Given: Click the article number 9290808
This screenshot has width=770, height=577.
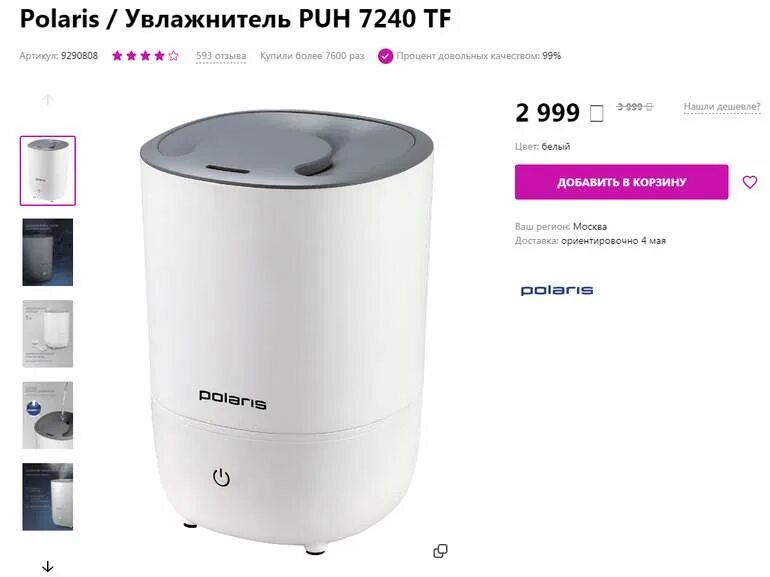Looking at the screenshot, I should [80, 56].
